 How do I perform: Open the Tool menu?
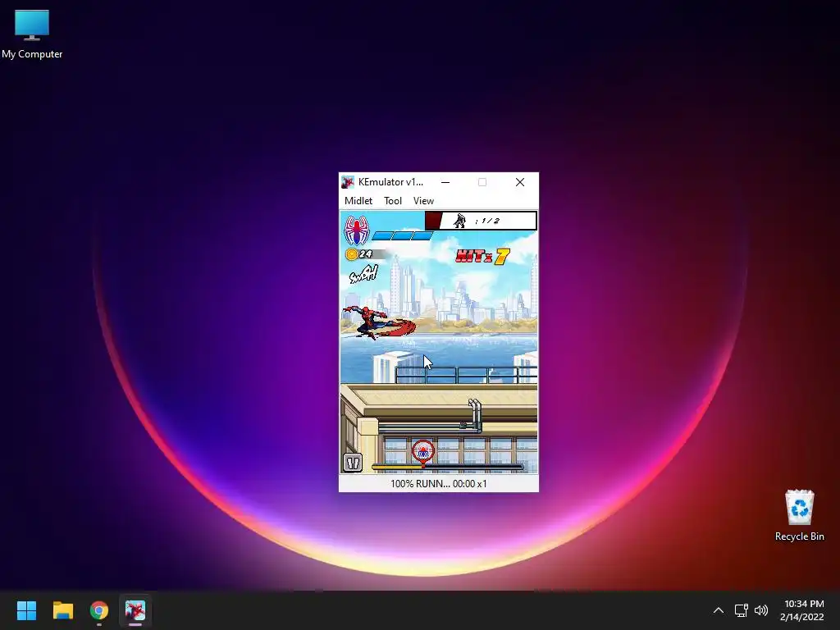pyautogui.click(x=393, y=201)
